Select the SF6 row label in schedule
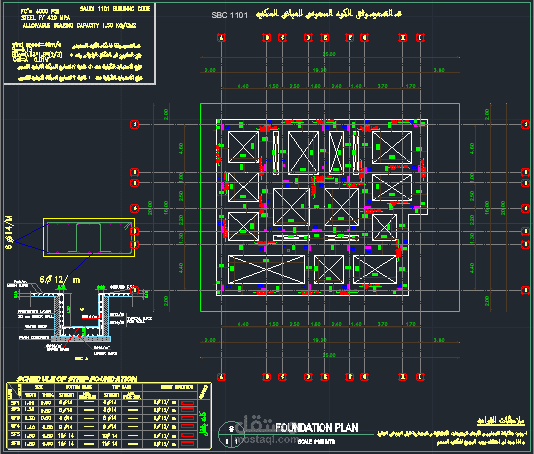 coord(15,444)
